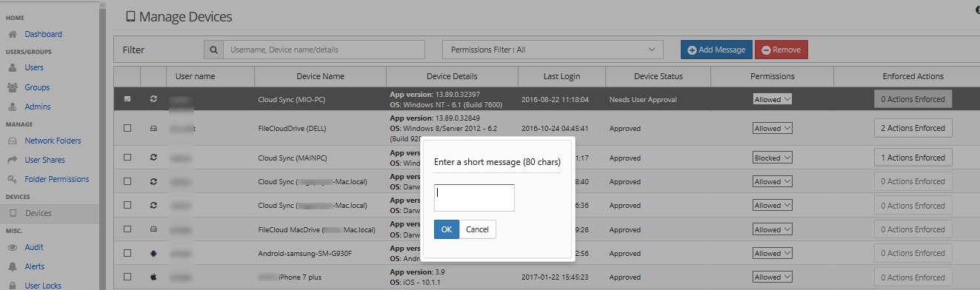
Task: Open the Permissions Filter dropdown
Action: 553,50
